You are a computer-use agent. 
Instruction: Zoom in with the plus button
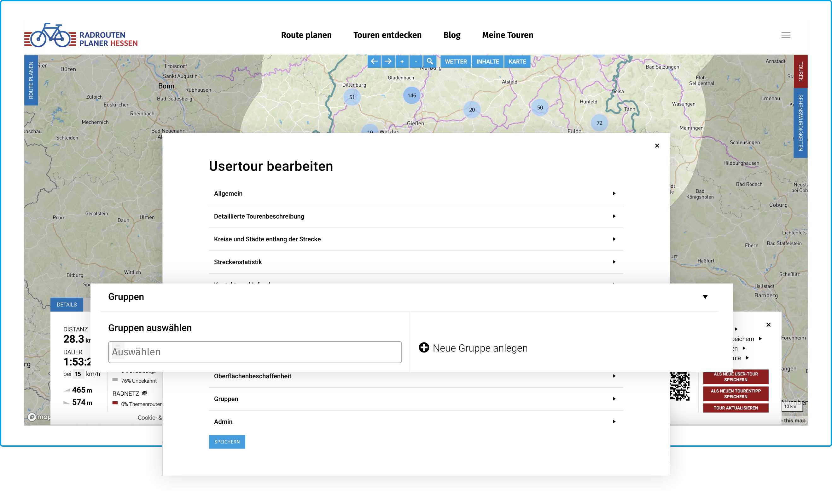coord(402,61)
